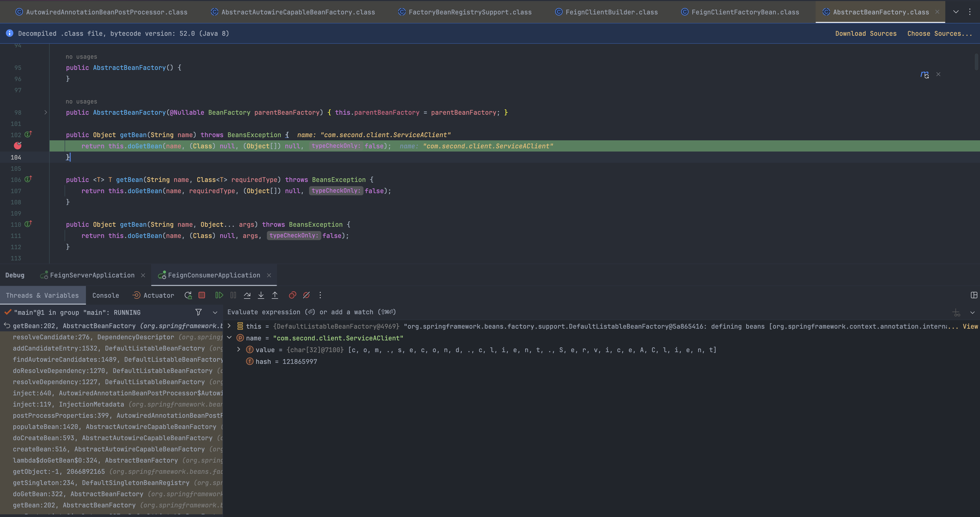
Task: Open the FeignClientBuilder.class tab
Action: click(x=606, y=12)
